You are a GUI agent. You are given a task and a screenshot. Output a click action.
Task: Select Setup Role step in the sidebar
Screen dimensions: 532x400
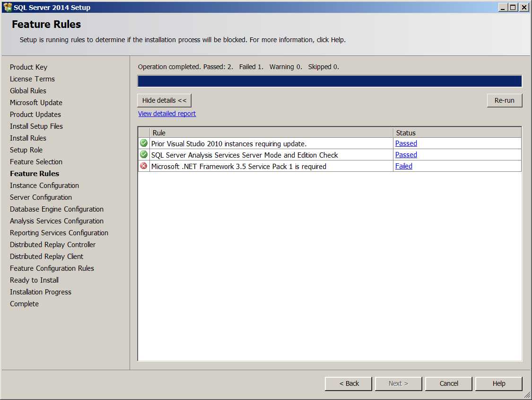[26, 150]
